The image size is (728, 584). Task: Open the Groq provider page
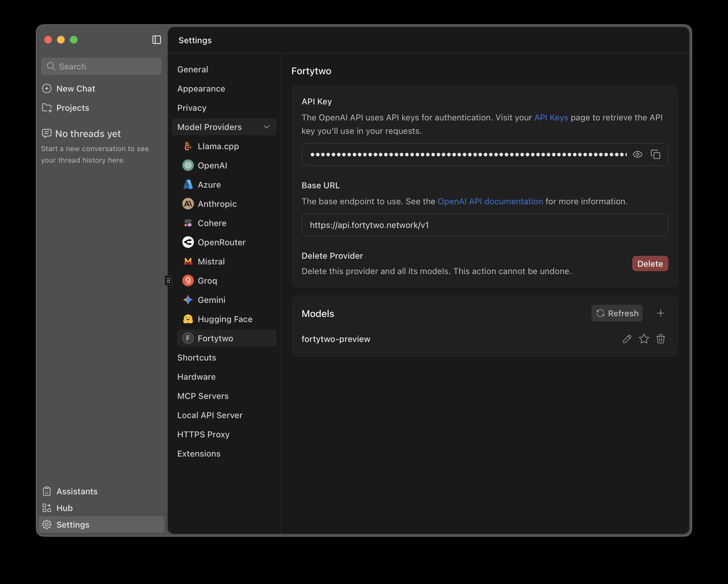coord(207,280)
